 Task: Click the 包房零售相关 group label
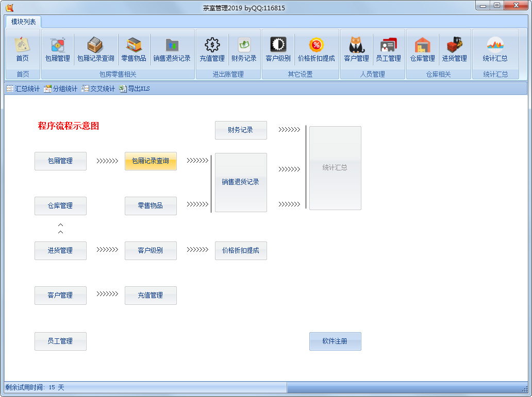[118, 74]
